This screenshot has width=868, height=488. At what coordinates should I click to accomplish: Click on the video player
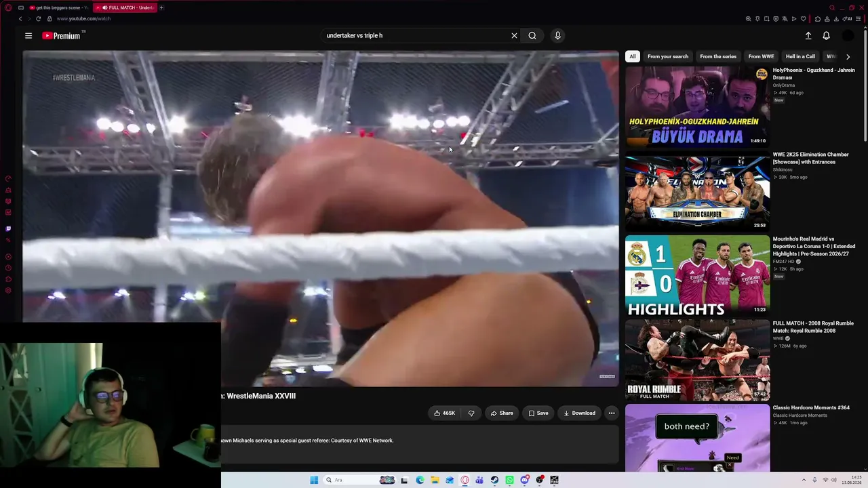click(x=321, y=218)
